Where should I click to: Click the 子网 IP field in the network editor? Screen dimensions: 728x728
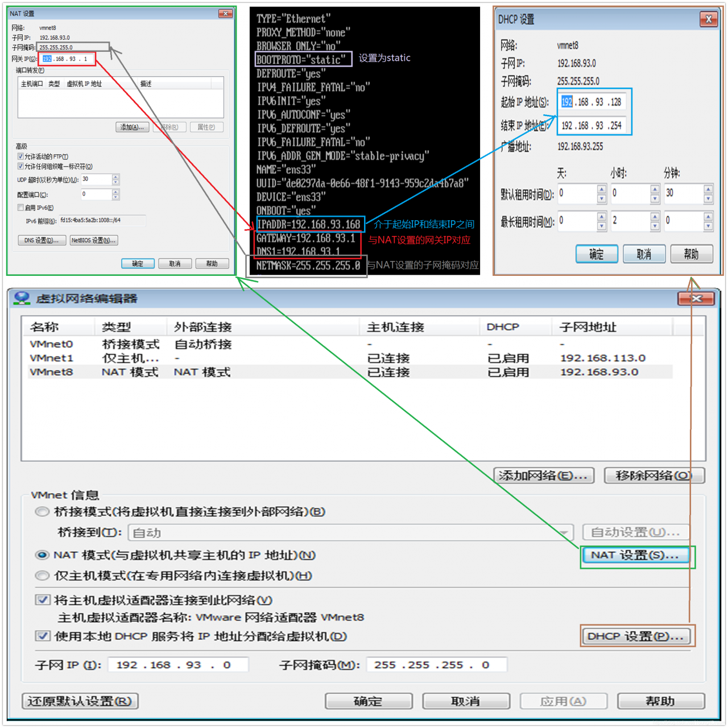point(178,665)
